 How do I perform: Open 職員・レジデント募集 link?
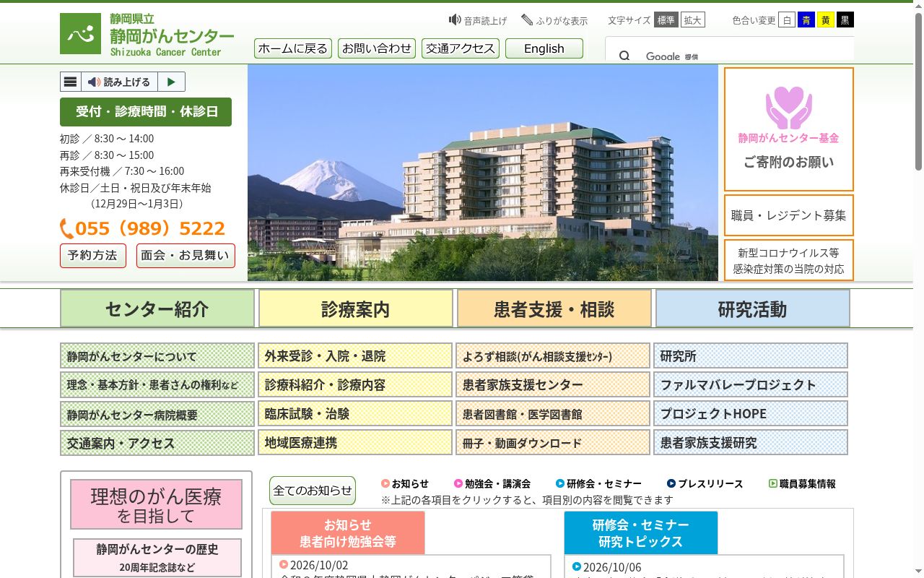coord(789,215)
